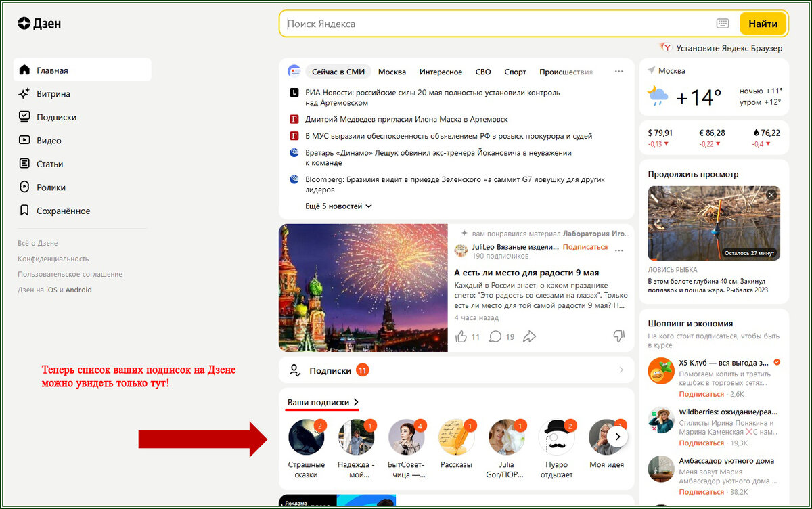Image resolution: width=812 pixels, height=509 pixels.
Task: Open the fireworks article thumbnail
Action: pos(363,288)
